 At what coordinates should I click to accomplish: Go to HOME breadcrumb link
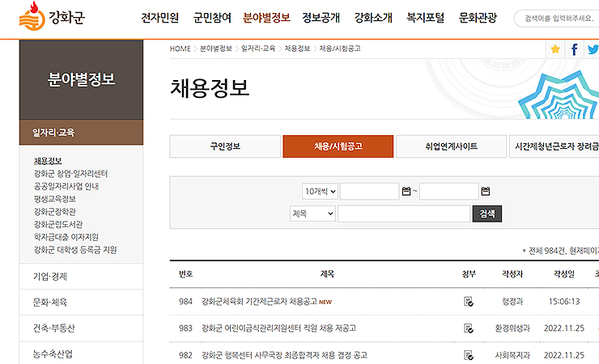[x=180, y=49]
